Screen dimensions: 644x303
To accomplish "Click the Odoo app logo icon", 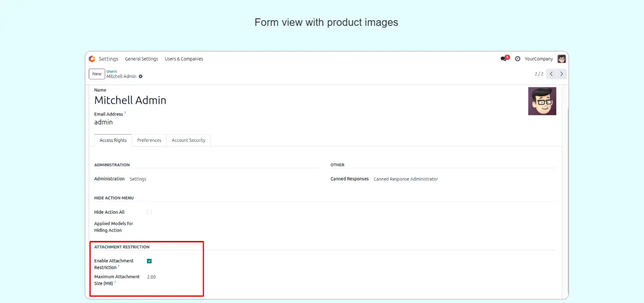I will [x=92, y=59].
